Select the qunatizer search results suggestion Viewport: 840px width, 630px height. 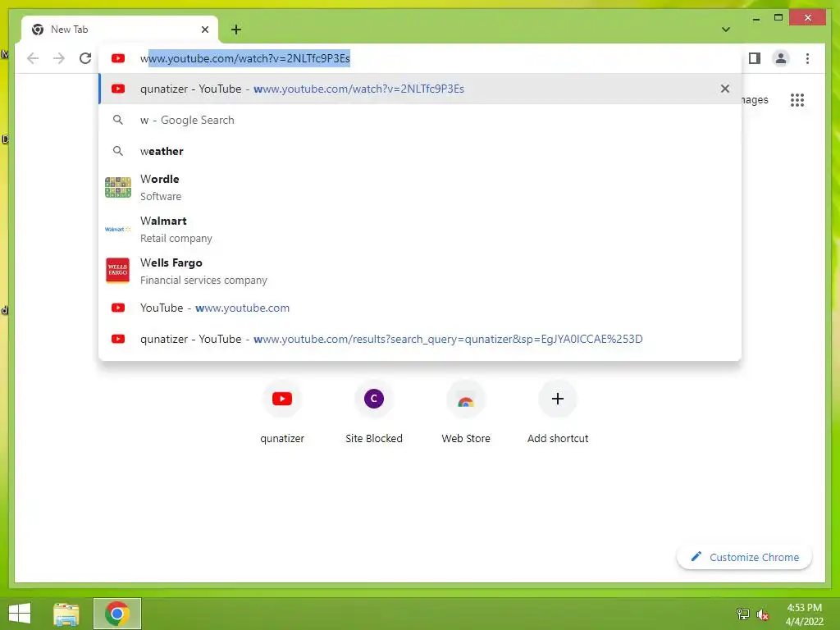(420, 339)
